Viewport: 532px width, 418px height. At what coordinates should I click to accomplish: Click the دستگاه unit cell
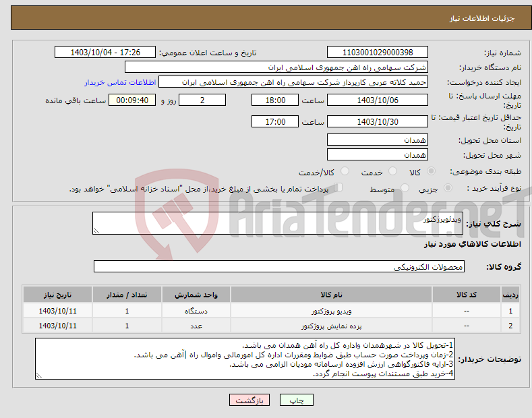point(196,311)
